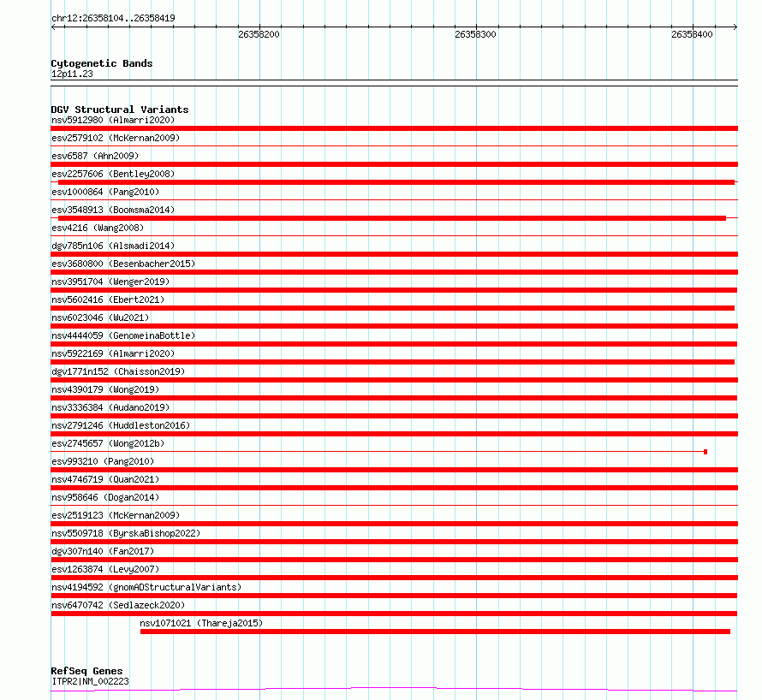Screen dimensions: 762x700
Task: Open variant esv6587 (Ahn2009)
Action: point(95,156)
